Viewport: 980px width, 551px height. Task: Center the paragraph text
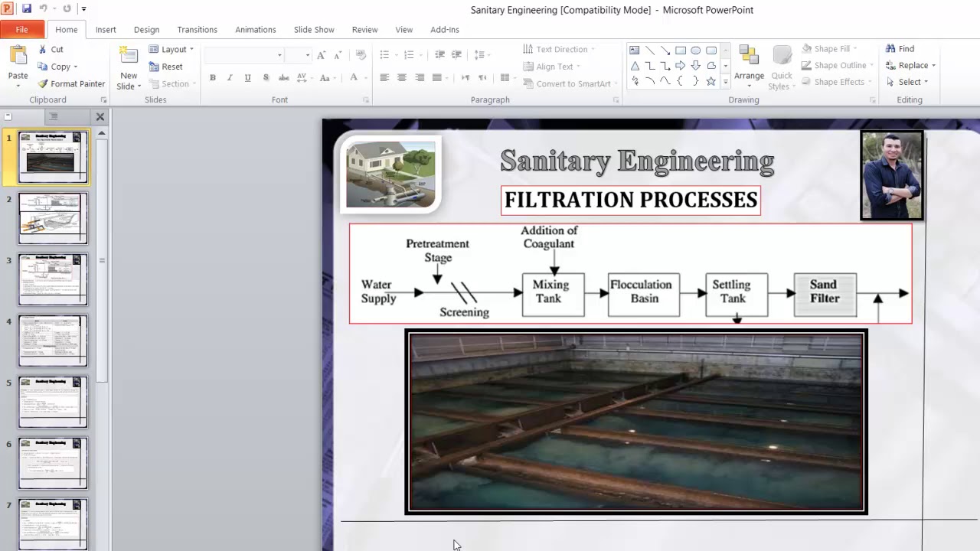coord(402,78)
